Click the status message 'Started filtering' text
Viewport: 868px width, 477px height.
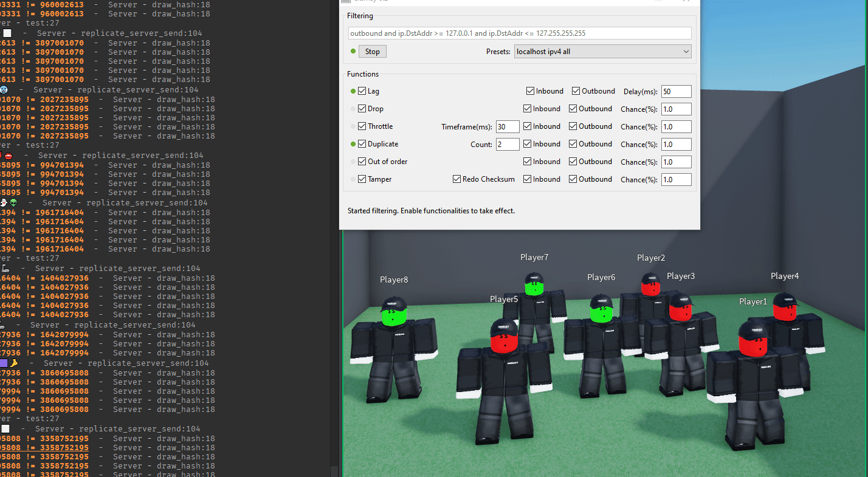[431, 211]
